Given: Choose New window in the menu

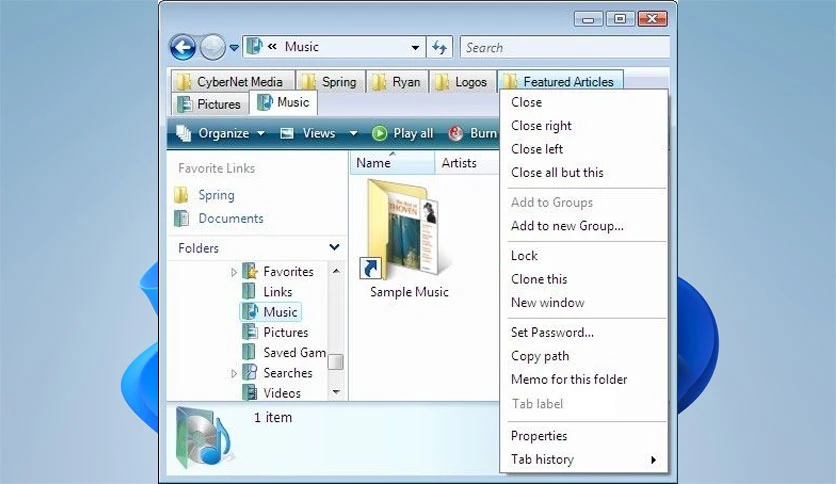Looking at the screenshot, I should 584,303.
